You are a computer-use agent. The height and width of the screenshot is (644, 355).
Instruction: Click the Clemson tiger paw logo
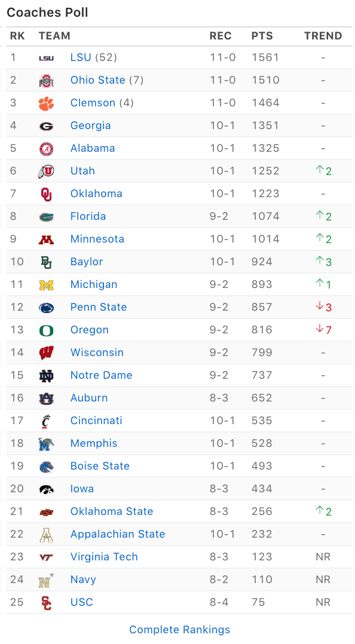click(x=47, y=103)
